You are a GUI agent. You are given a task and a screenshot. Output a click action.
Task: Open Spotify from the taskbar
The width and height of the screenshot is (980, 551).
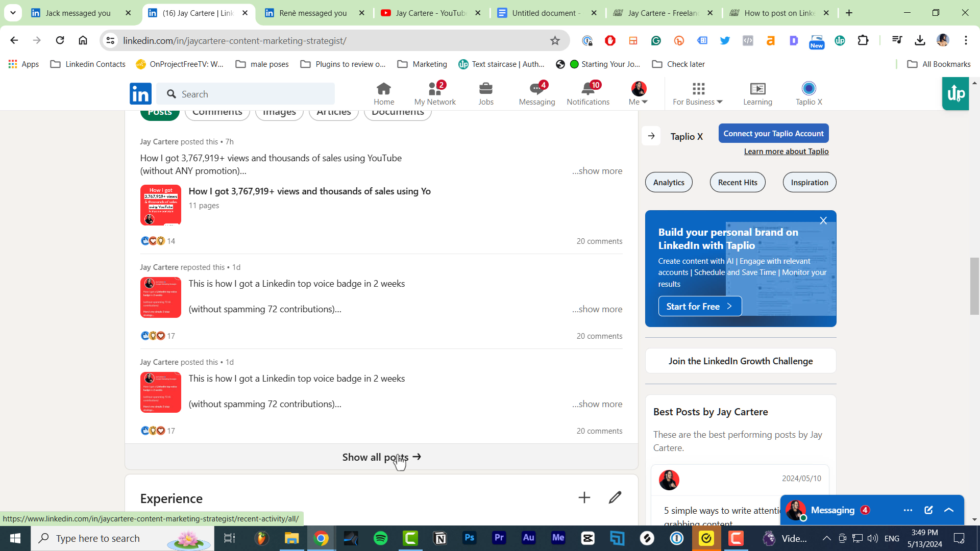(x=380, y=538)
